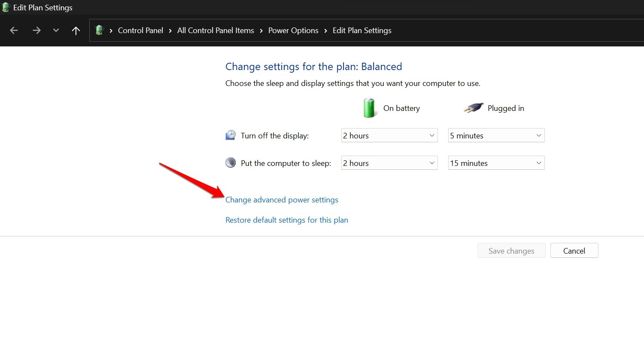Open Turn off display On battery dropdown
Screen dimensions: 644x343
tap(389, 135)
